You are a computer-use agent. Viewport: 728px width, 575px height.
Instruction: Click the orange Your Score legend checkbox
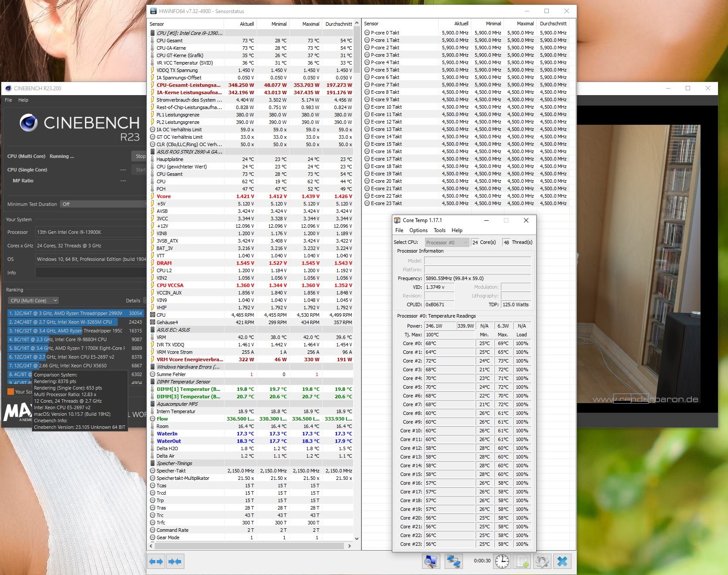[x=10, y=392]
